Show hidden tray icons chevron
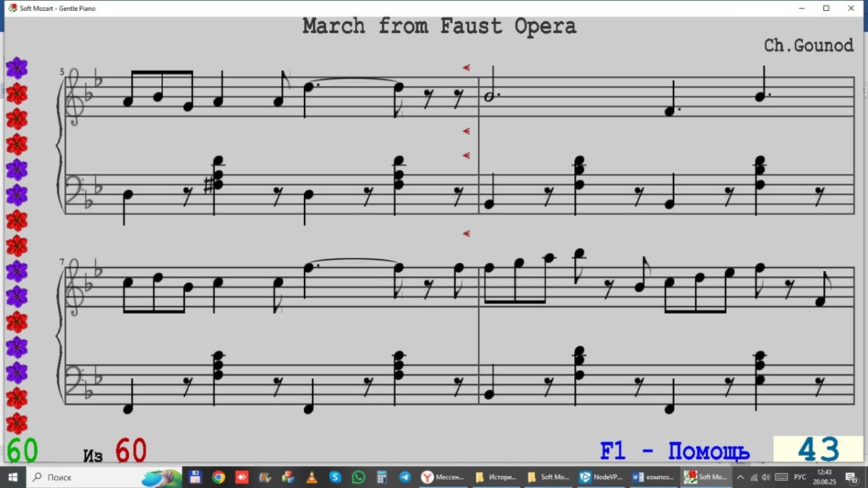This screenshot has width=868, height=488. [x=740, y=477]
